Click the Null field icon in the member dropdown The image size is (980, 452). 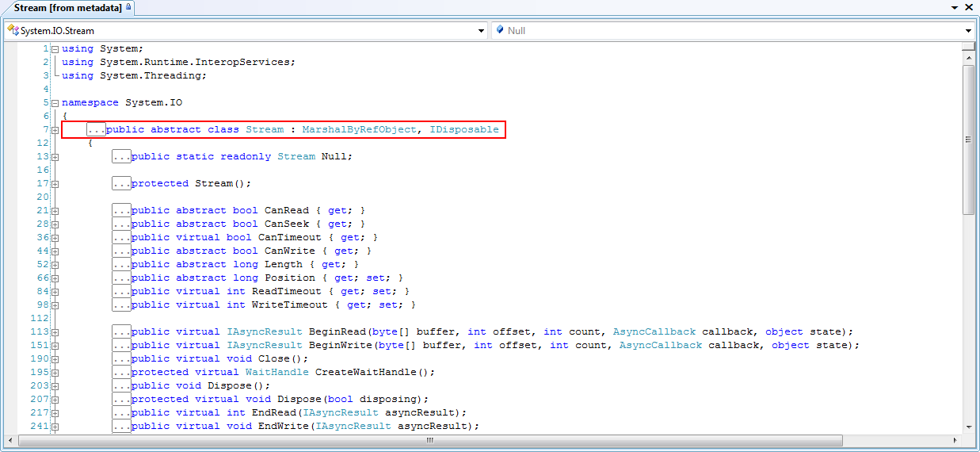coord(499,31)
